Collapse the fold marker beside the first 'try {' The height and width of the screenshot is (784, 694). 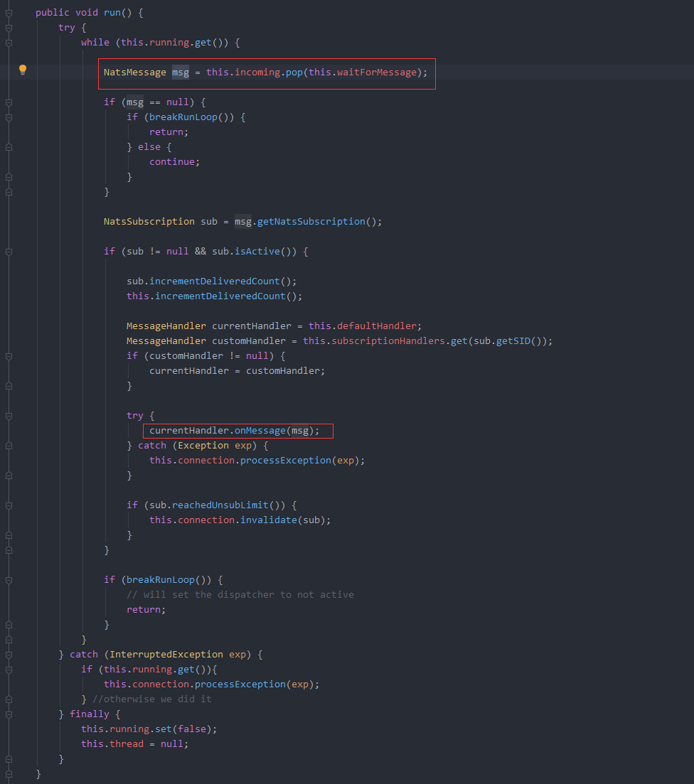tap(9, 28)
